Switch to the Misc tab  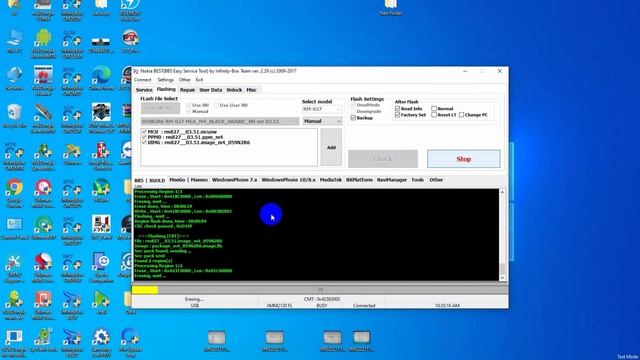pyautogui.click(x=251, y=90)
